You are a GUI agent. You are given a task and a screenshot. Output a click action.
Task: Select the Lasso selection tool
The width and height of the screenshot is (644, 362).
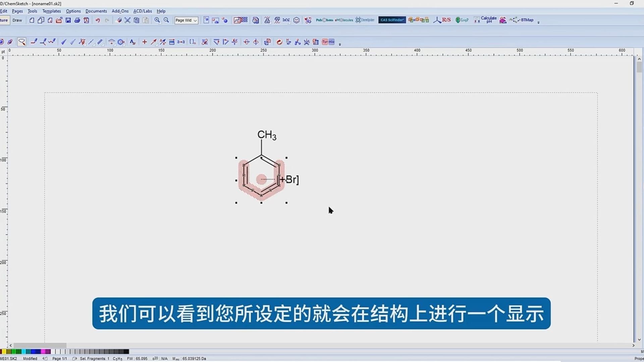(x=22, y=42)
